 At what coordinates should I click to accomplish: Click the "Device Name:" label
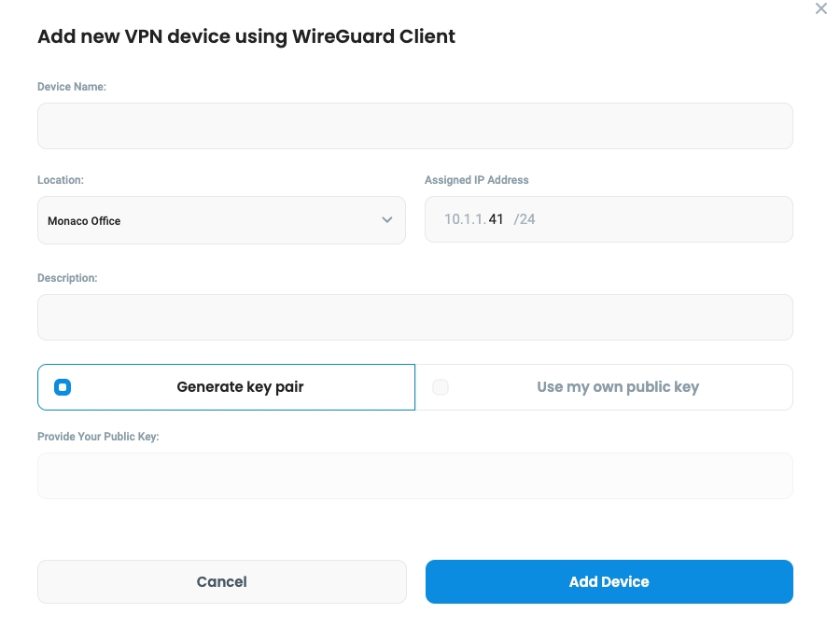tap(72, 87)
